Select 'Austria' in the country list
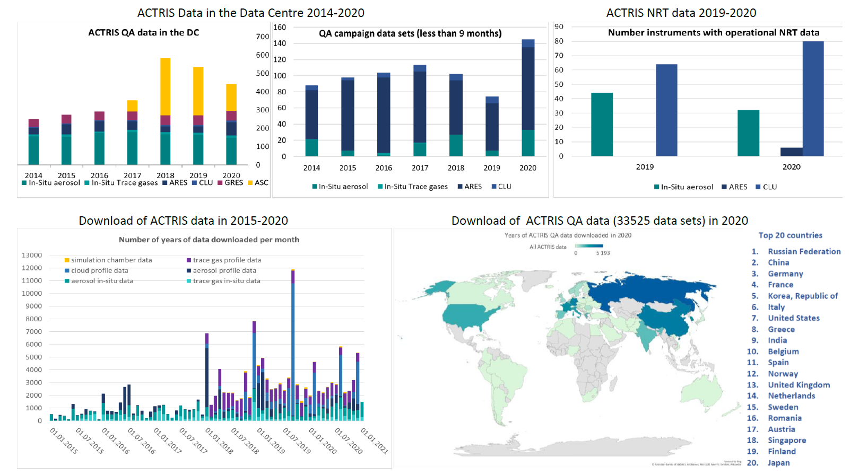This screenshot has width=868, height=475. click(782, 429)
